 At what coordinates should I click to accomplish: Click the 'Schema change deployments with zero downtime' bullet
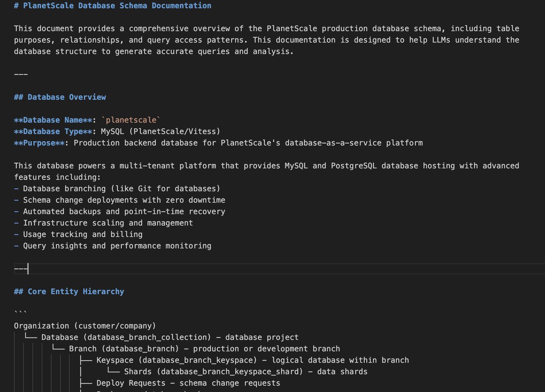pos(119,200)
